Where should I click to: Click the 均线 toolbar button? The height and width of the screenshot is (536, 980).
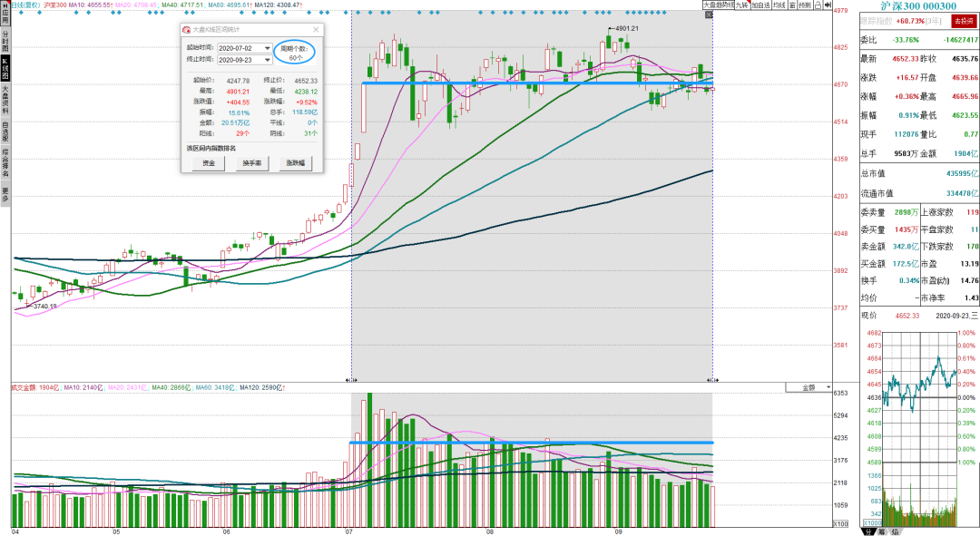pos(779,5)
